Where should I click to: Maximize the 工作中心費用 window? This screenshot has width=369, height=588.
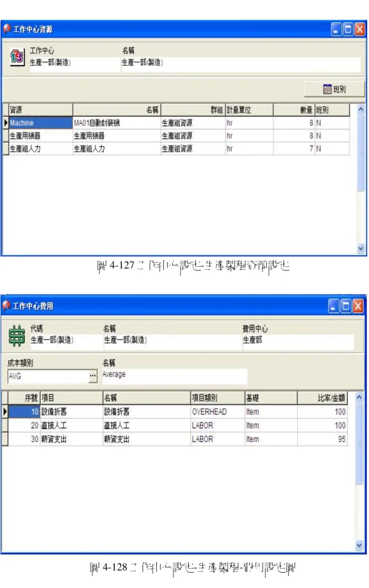click(x=346, y=306)
